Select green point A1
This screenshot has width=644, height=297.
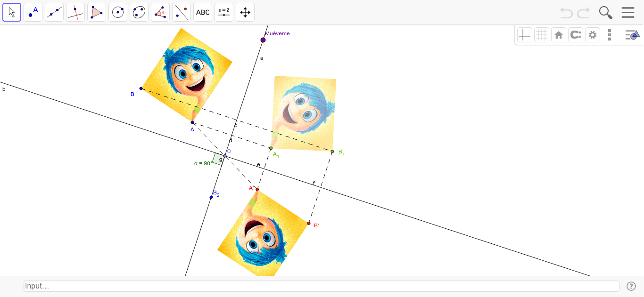click(271, 148)
